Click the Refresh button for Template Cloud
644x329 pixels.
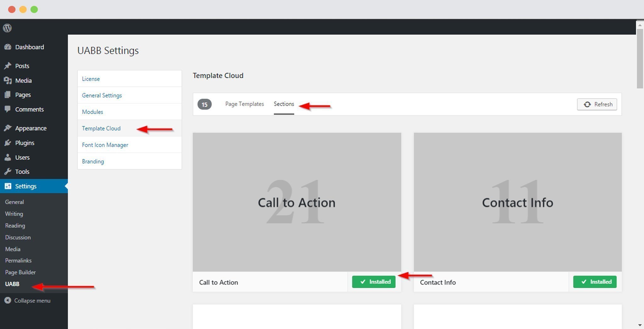(x=597, y=104)
